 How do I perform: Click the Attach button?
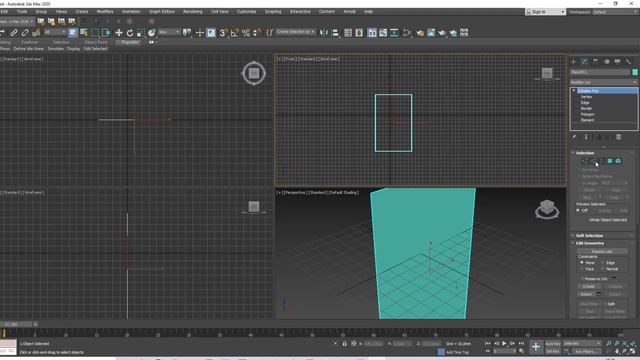pos(586,294)
